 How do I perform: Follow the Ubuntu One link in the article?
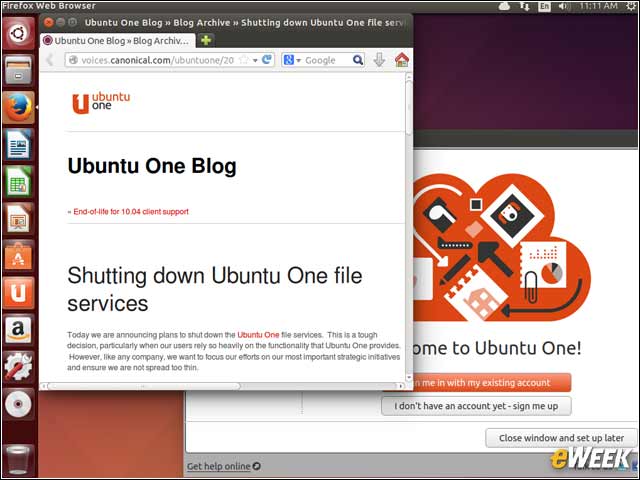[258, 335]
